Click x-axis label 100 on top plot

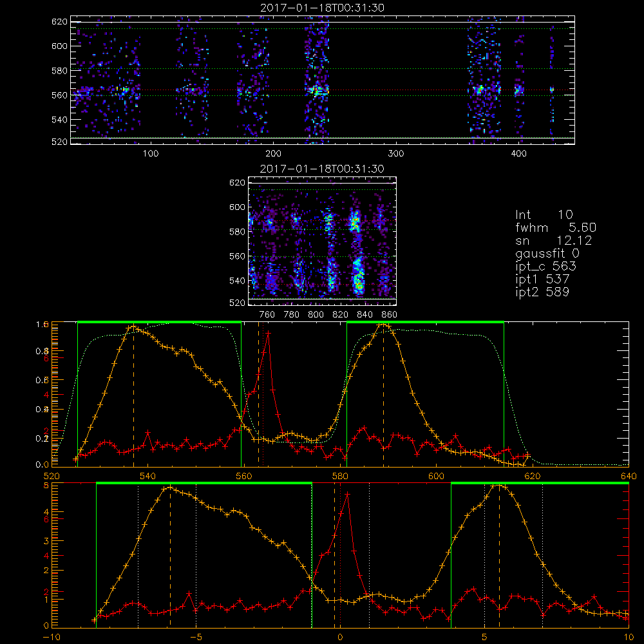[x=151, y=154]
